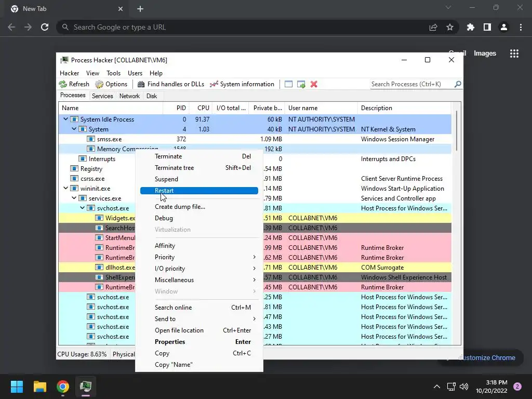Close the New Tab tab
532x399 pixels.
click(x=121, y=9)
